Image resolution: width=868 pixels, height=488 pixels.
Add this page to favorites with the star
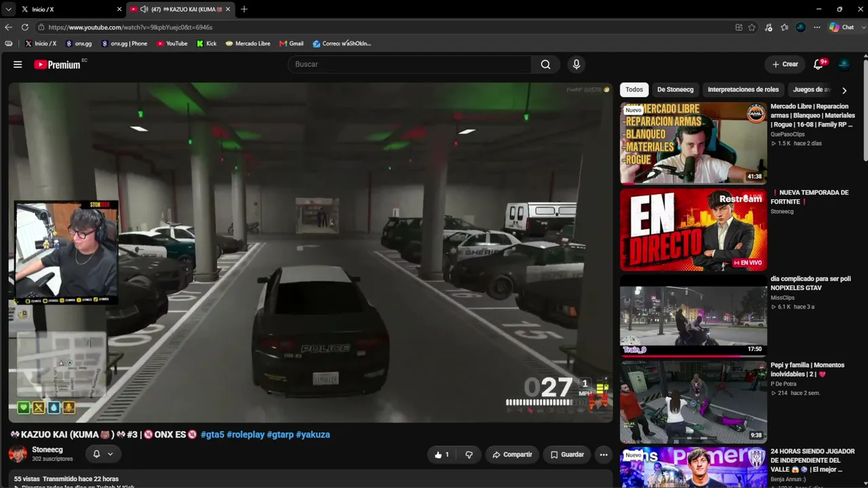point(752,27)
